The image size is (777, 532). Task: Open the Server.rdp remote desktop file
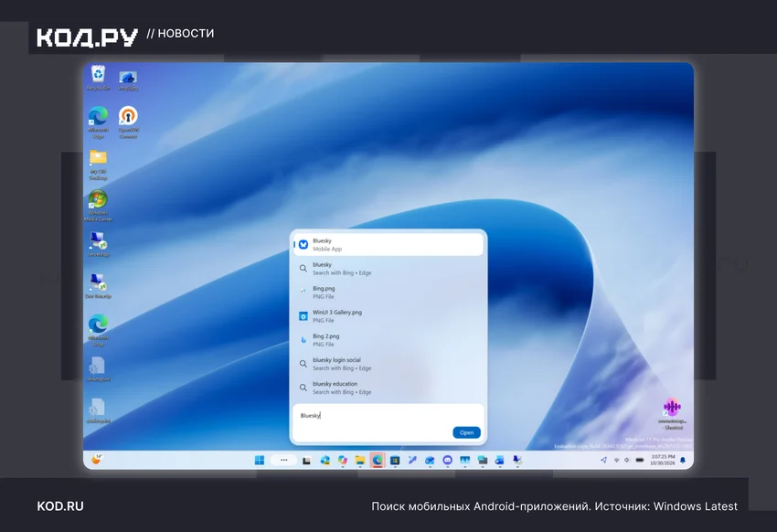click(x=98, y=244)
